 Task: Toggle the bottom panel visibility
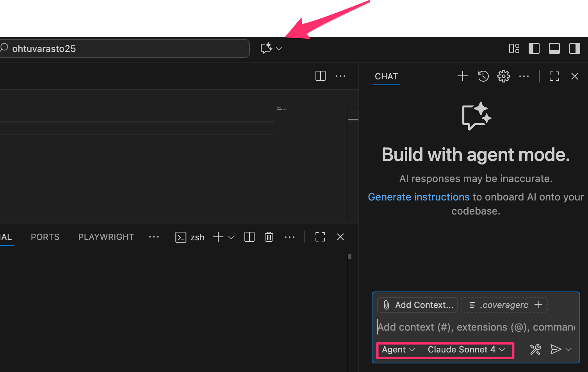point(554,48)
